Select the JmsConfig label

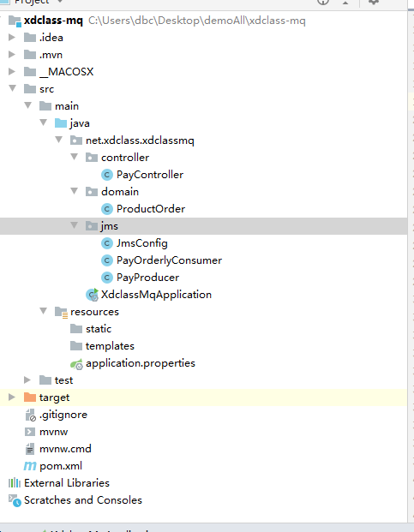(142, 243)
